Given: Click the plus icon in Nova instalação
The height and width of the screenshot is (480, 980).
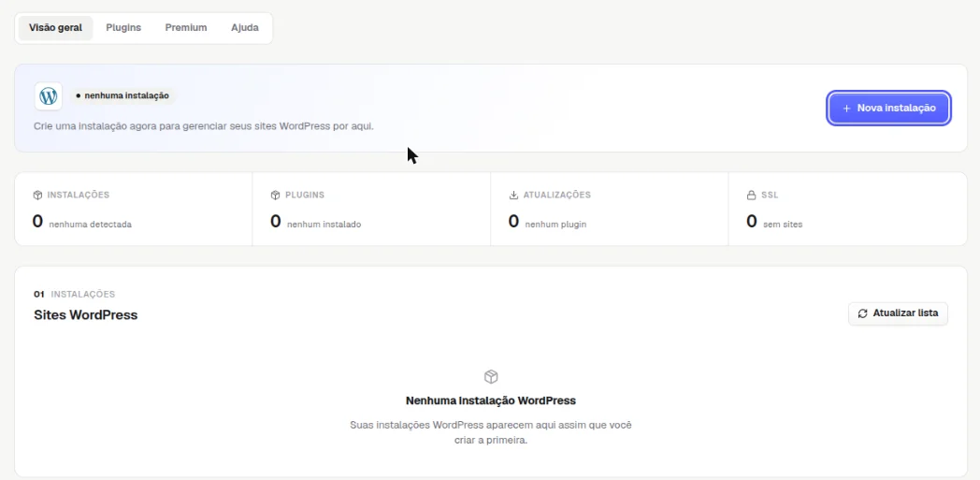Looking at the screenshot, I should (x=847, y=109).
